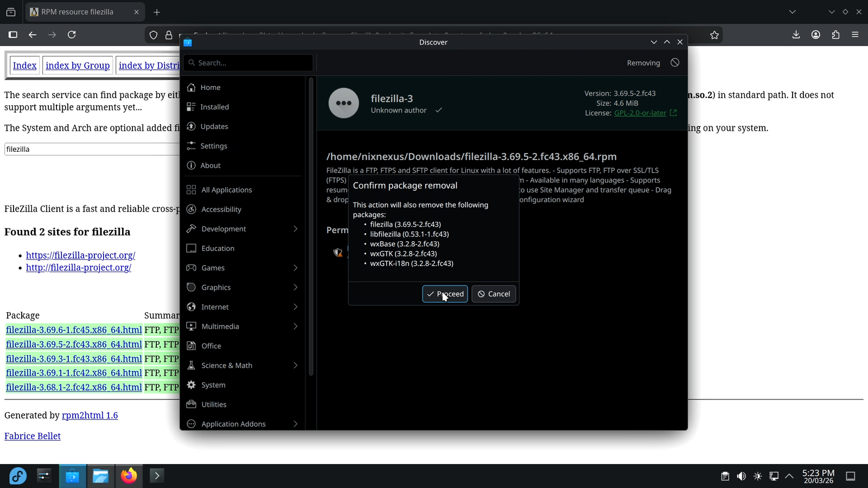The width and height of the screenshot is (868, 488).
Task: Open filezilla-3.69.6-1.fc45 package link
Action: [x=74, y=330]
